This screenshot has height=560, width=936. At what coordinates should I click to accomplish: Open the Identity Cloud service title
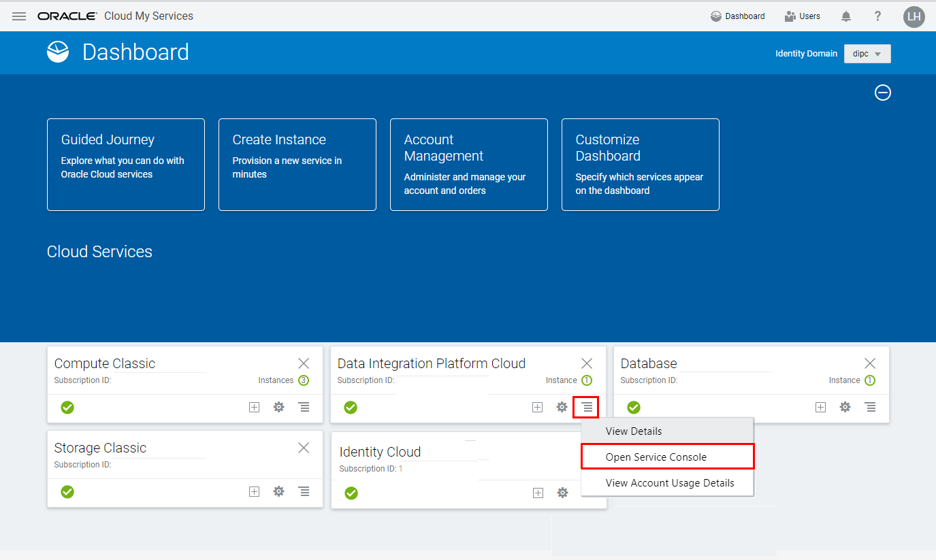click(380, 452)
